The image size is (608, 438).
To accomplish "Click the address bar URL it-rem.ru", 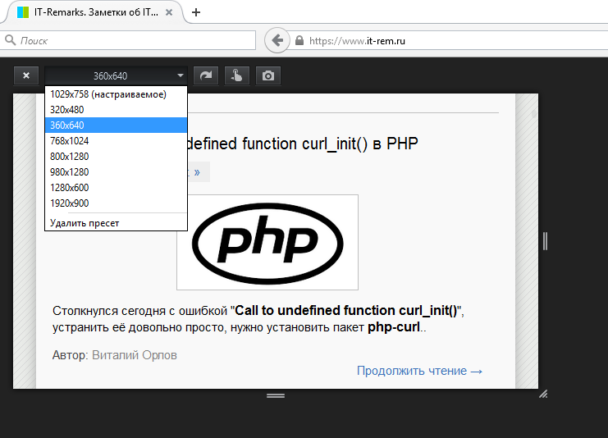I will point(357,41).
